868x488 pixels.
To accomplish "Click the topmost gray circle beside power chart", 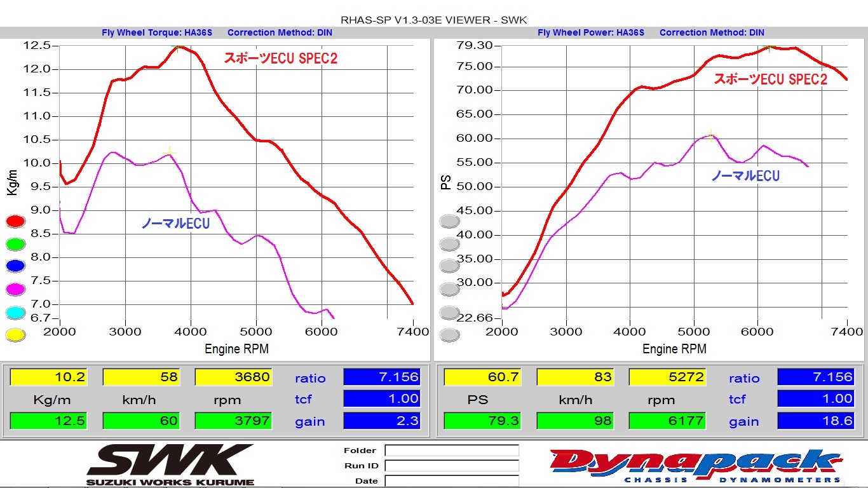I will pyautogui.click(x=449, y=221).
